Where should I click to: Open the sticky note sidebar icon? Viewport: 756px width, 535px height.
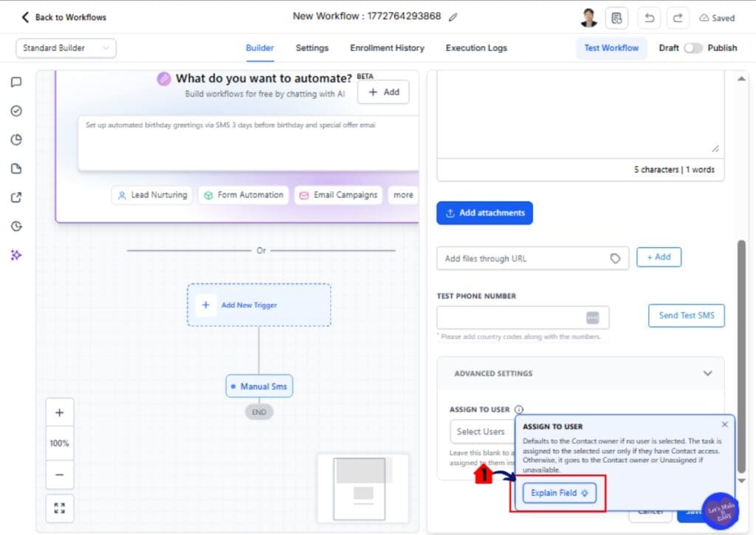(x=16, y=169)
